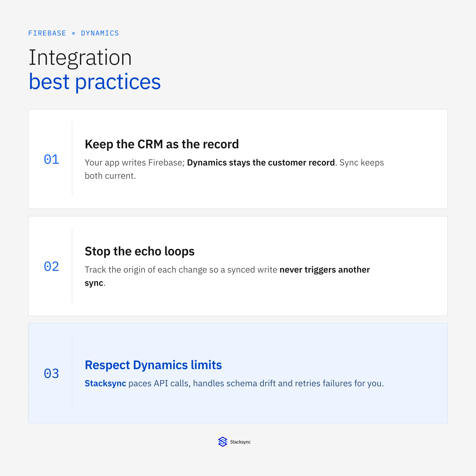Click the 'both current.' line ending

click(x=110, y=176)
